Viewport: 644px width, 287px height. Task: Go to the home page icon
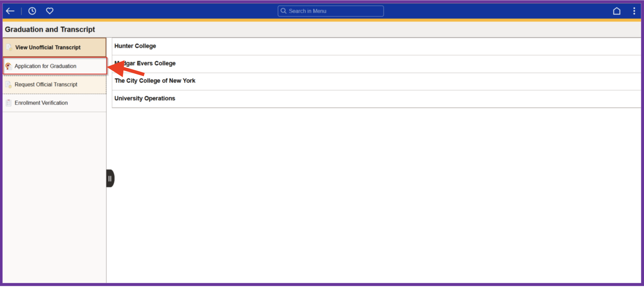click(x=616, y=11)
